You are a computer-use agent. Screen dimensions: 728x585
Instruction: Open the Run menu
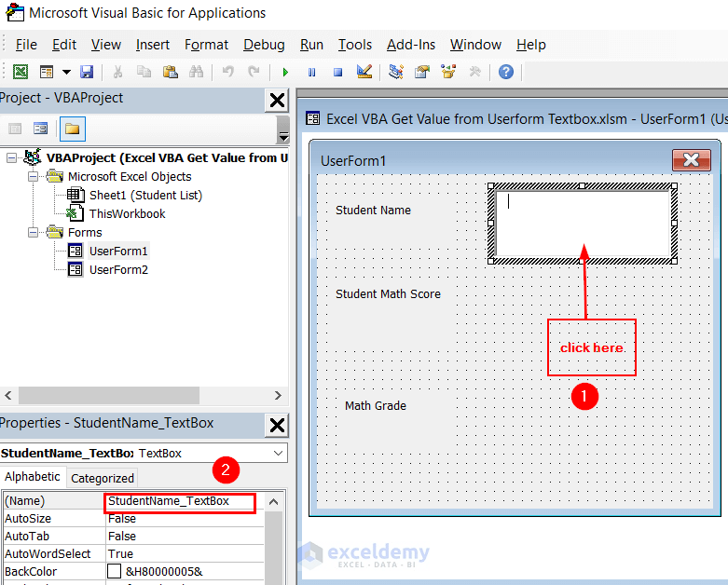coord(311,45)
